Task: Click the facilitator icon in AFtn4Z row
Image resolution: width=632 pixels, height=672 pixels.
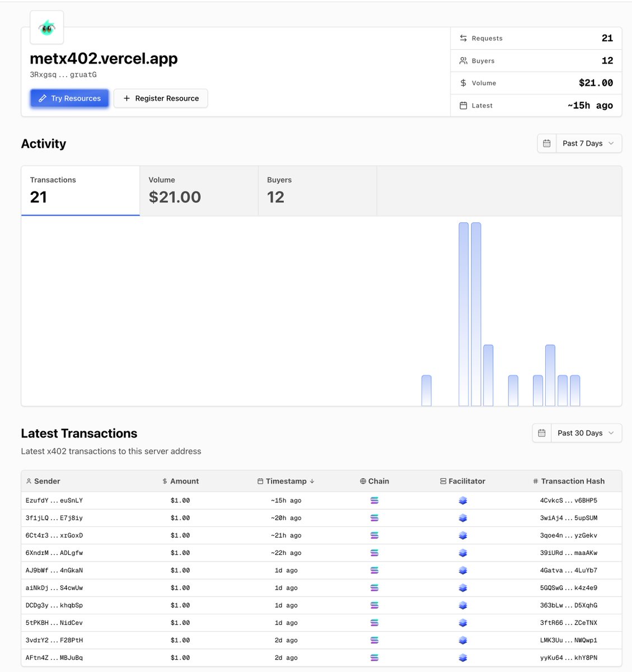Action: (x=463, y=657)
